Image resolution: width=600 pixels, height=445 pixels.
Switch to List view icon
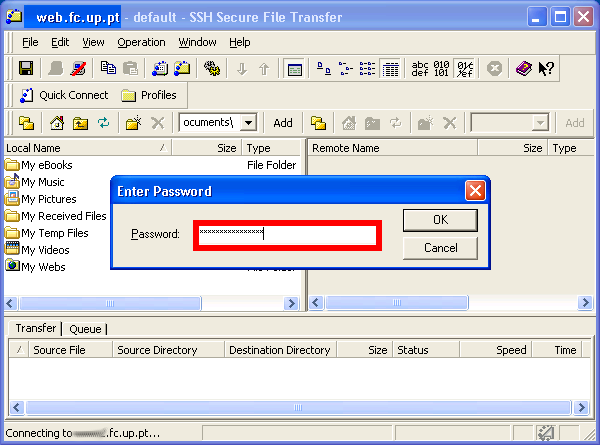[x=367, y=68]
